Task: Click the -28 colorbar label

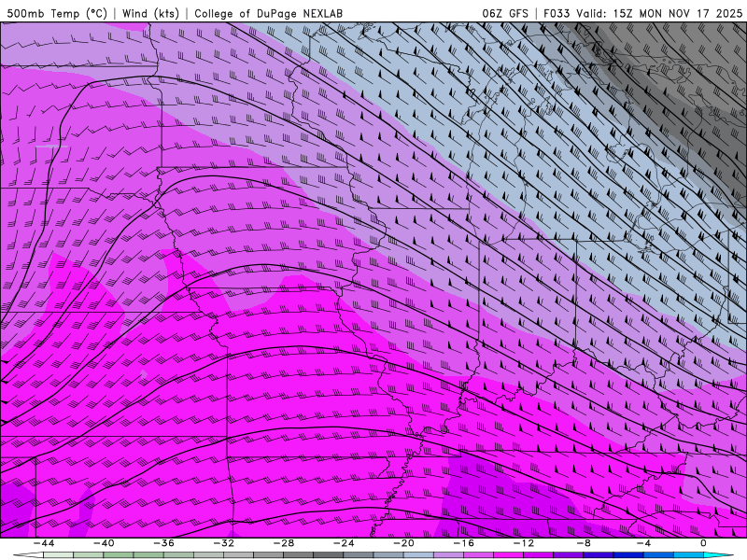Action: 284,543
